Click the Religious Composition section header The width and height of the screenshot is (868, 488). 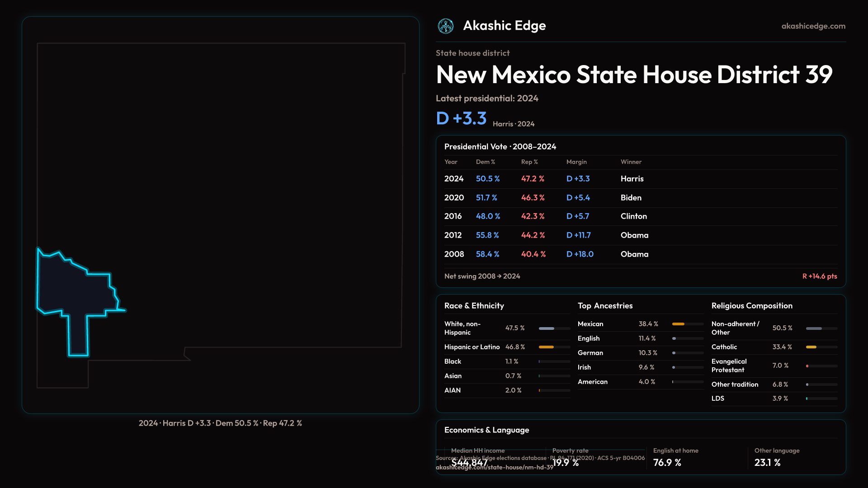tap(751, 306)
